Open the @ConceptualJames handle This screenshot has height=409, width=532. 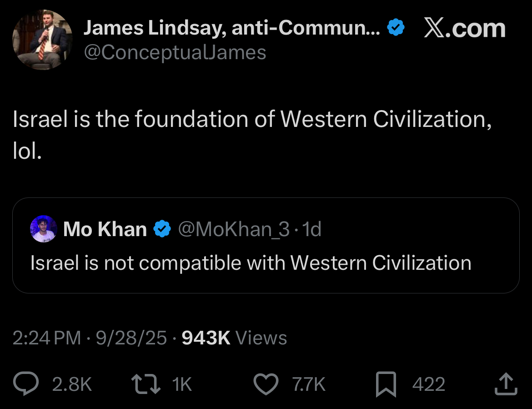point(175,52)
